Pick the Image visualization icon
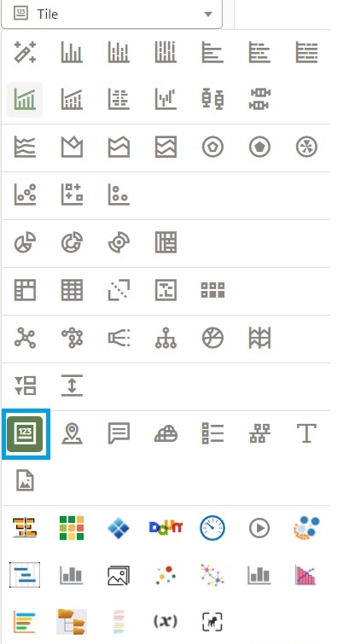The image size is (355, 644). [x=25, y=480]
